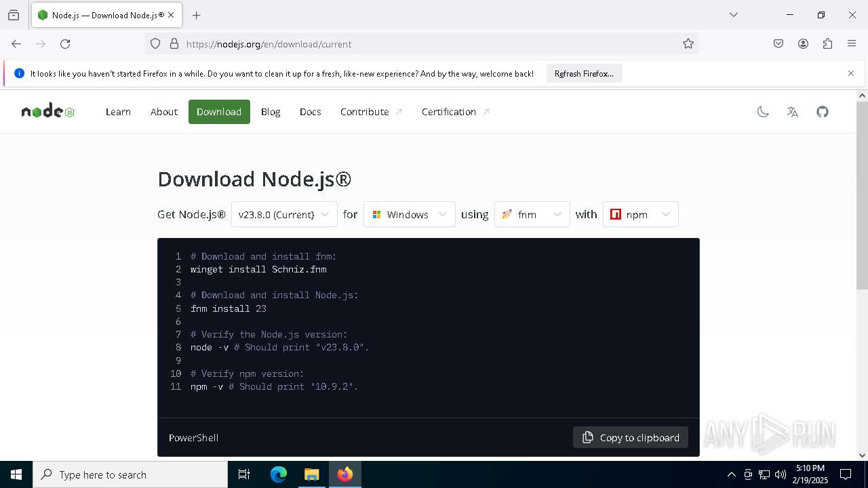Viewport: 868px width, 488px height.
Task: Expand the npm package manager dropdown
Action: (641, 214)
